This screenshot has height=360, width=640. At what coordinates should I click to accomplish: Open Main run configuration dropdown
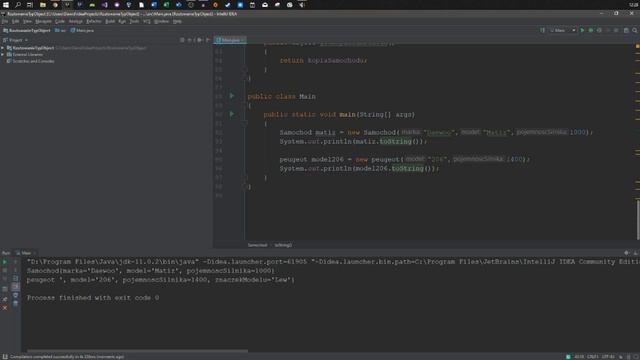pyautogui.click(x=562, y=31)
